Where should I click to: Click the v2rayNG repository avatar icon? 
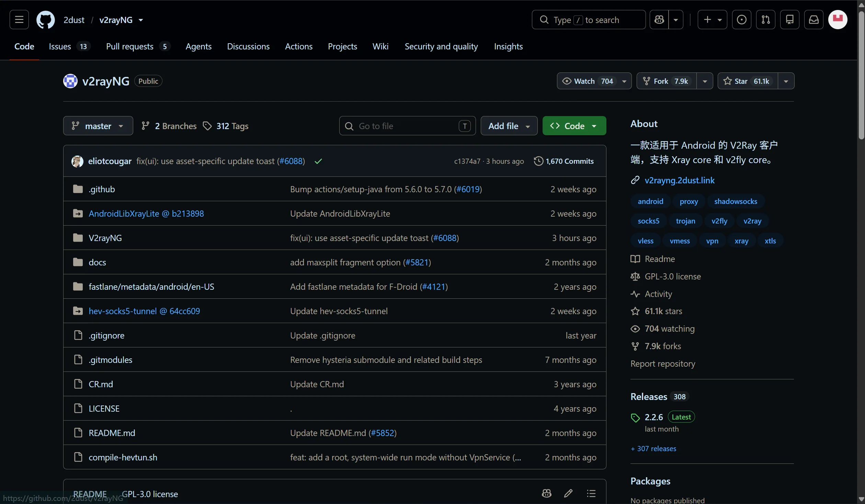click(x=70, y=81)
